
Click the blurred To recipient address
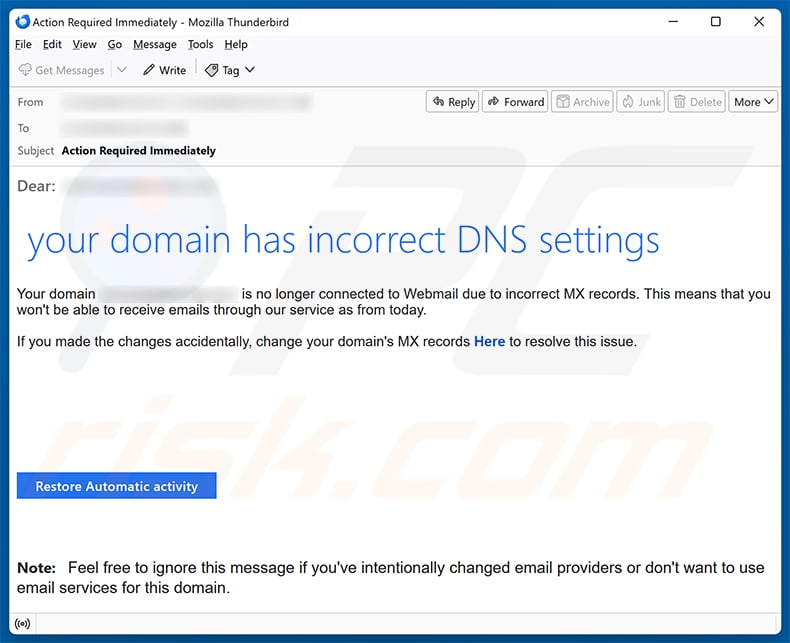pyautogui.click(x=124, y=128)
